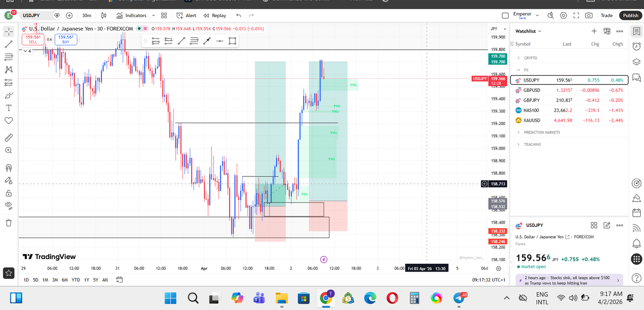
Task: Select GBPUSD in the watchlist
Action: 568,90
